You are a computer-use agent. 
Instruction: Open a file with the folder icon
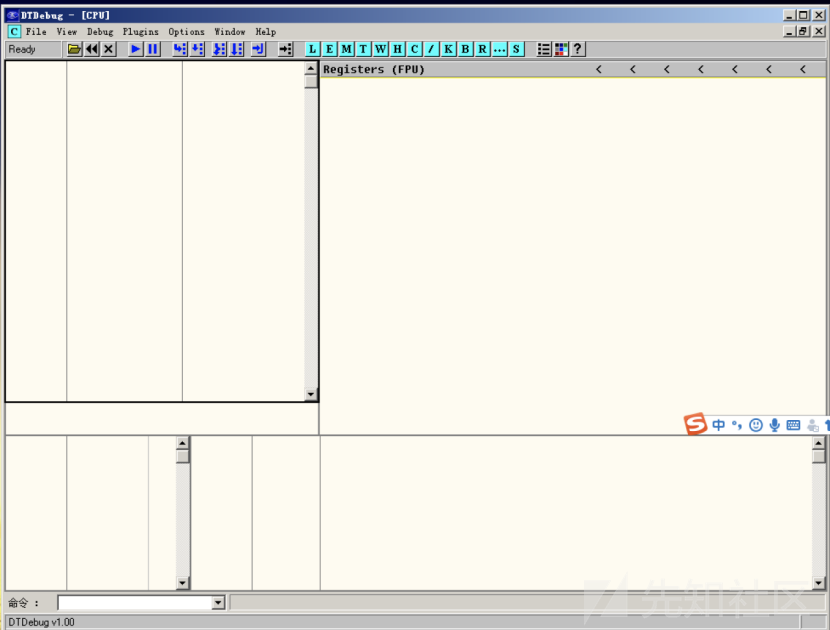[x=74, y=49]
